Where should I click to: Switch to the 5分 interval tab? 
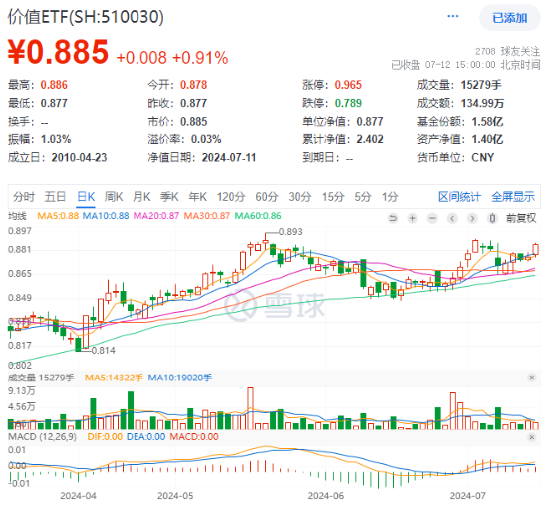pos(363,197)
